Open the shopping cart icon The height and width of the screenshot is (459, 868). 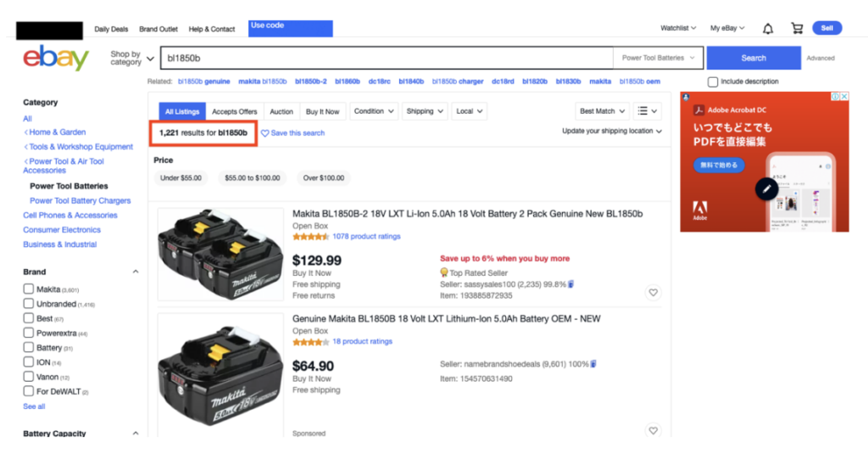coord(797,29)
